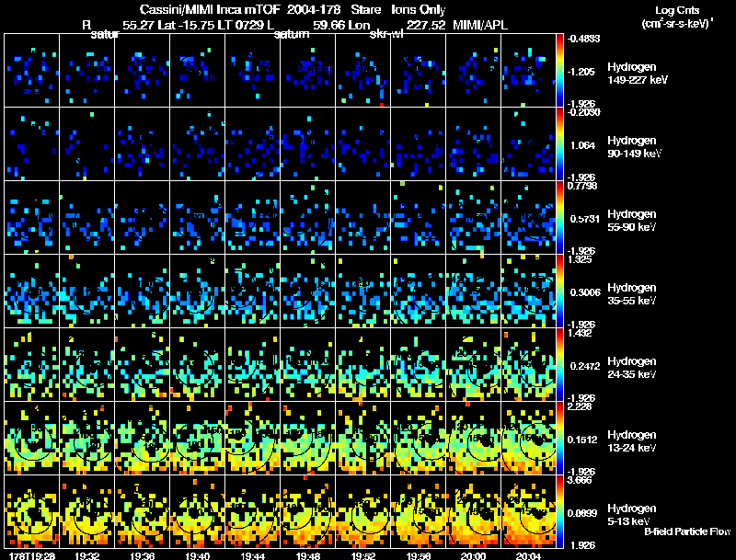
Task: Select the 55-90 keV image at 19:44
Action: pyautogui.click(x=252, y=217)
